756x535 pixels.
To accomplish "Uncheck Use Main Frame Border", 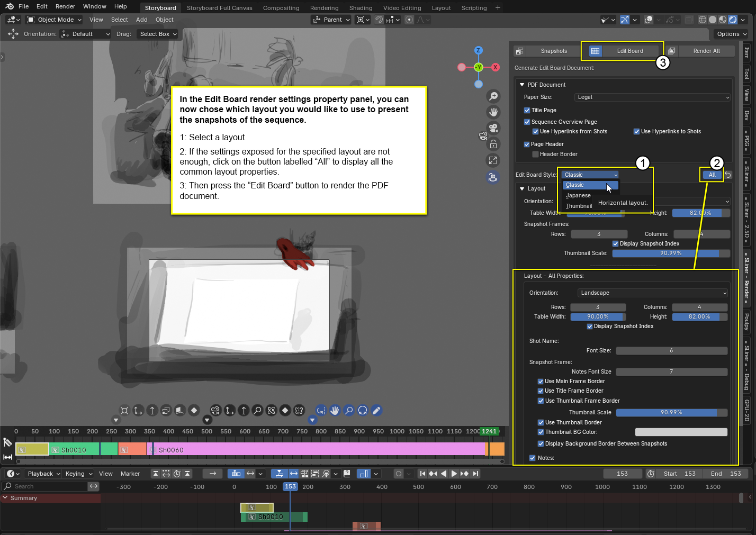I will tap(541, 382).
